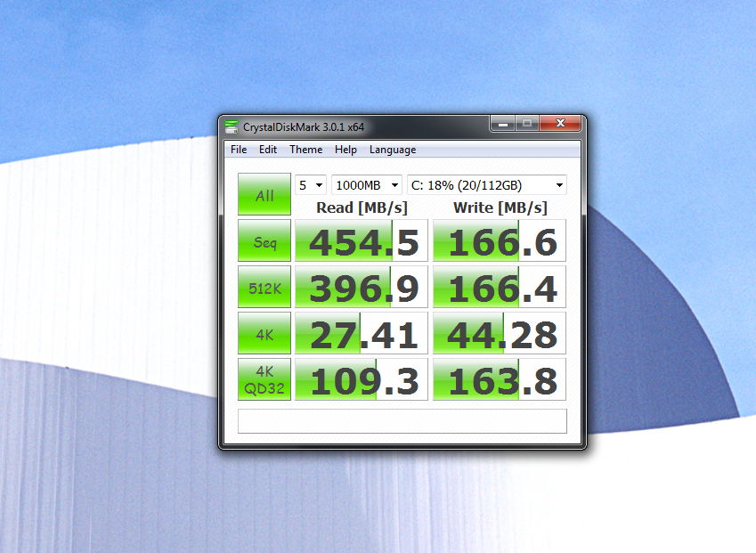Open the Edit menu
The width and height of the screenshot is (756, 553).
click(268, 150)
